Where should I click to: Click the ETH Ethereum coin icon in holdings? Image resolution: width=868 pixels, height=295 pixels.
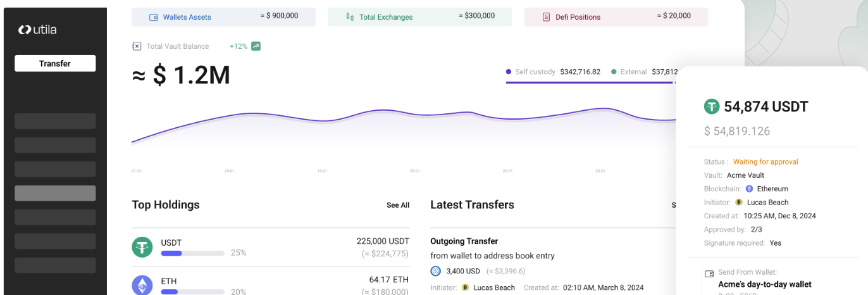pos(142,285)
